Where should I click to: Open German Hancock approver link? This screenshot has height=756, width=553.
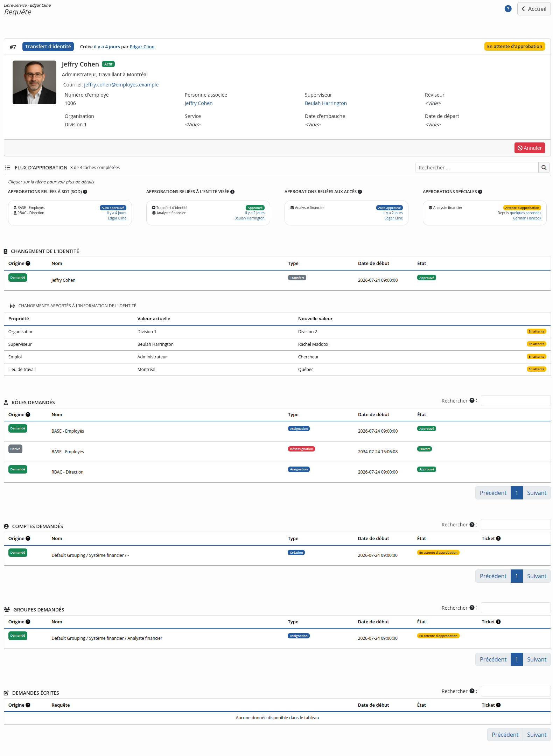[527, 218]
